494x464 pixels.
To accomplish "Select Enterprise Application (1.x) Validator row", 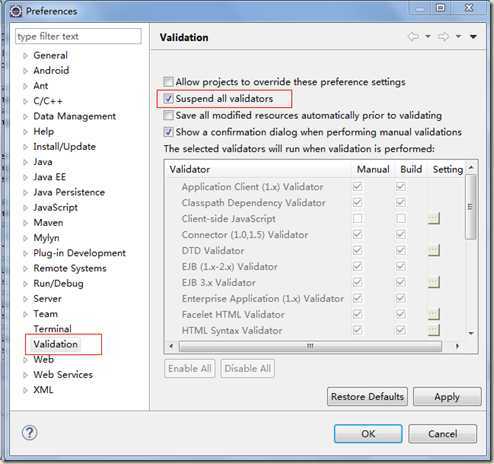I will point(263,298).
